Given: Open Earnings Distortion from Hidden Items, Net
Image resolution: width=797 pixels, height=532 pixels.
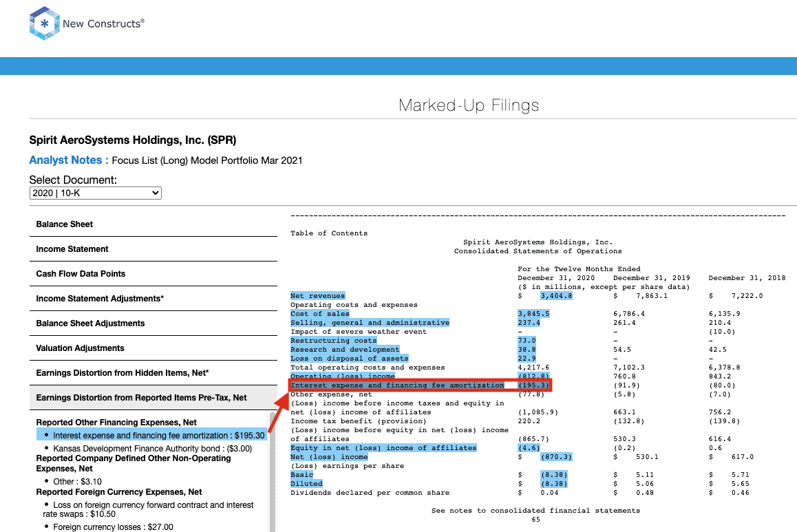Looking at the screenshot, I should [153, 373].
